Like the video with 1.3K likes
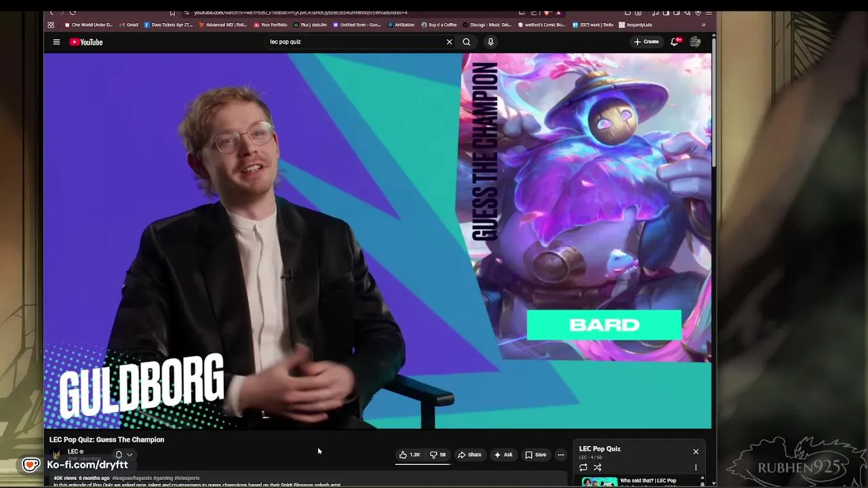 click(x=410, y=455)
